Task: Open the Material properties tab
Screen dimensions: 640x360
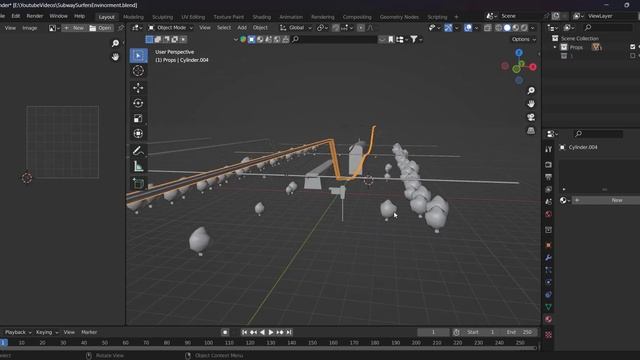Action: (x=549, y=319)
